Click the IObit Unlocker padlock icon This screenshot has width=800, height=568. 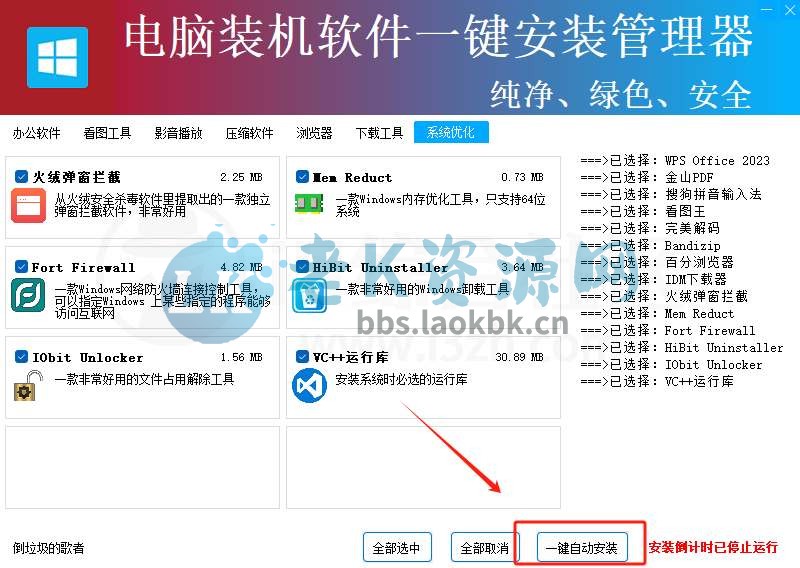(x=27, y=386)
